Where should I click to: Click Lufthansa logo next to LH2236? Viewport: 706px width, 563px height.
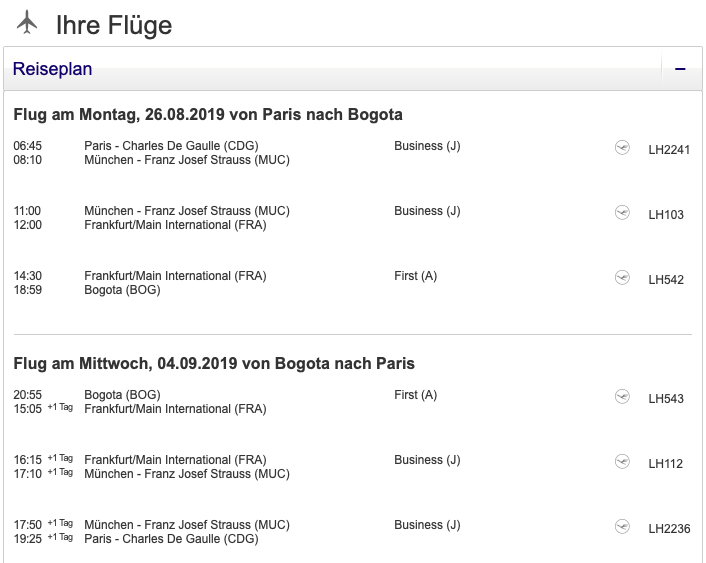pos(622,527)
